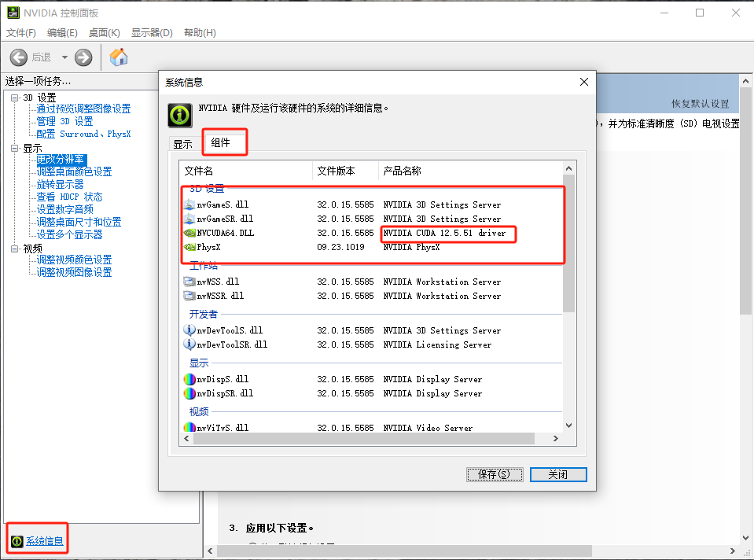Select the PhysX version 09.23.1019
This screenshot has width=754, height=560.
[x=340, y=247]
